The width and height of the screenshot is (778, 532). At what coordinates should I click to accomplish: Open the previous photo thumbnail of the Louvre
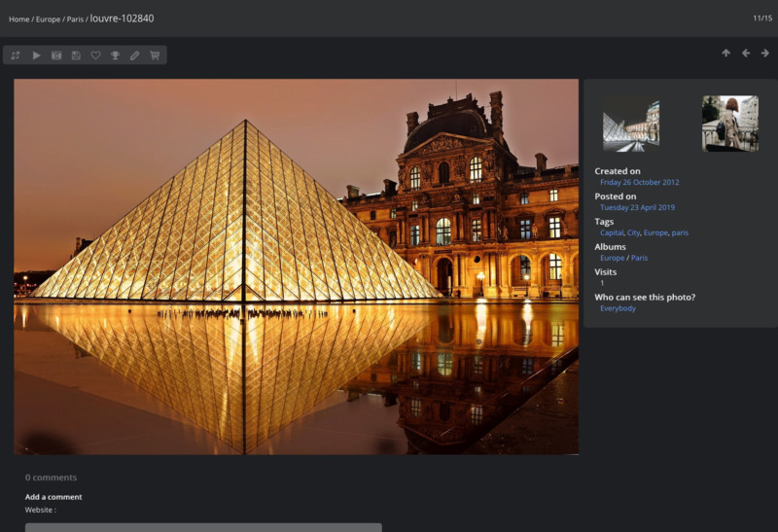point(630,124)
